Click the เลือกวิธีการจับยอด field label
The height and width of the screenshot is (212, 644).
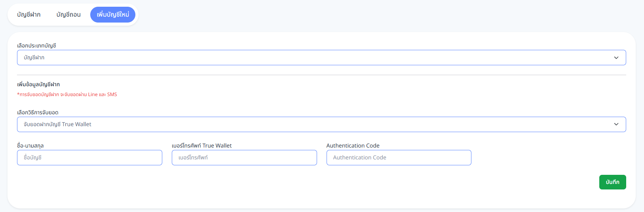pyautogui.click(x=38, y=112)
